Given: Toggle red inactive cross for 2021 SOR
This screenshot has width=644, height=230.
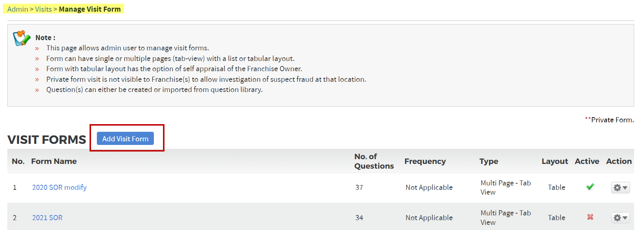Looking at the screenshot, I should (590, 217).
